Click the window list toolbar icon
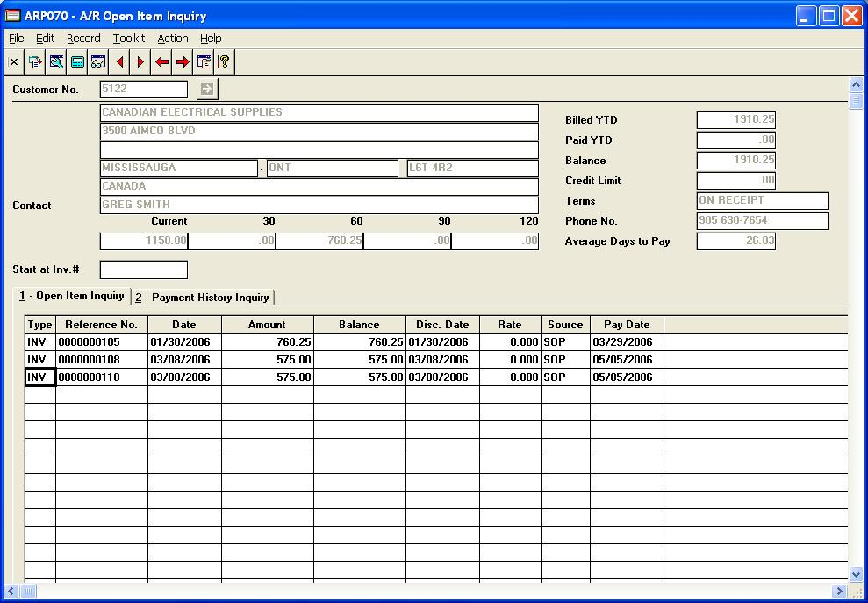Image resolution: width=868 pixels, height=603 pixels. [204, 62]
